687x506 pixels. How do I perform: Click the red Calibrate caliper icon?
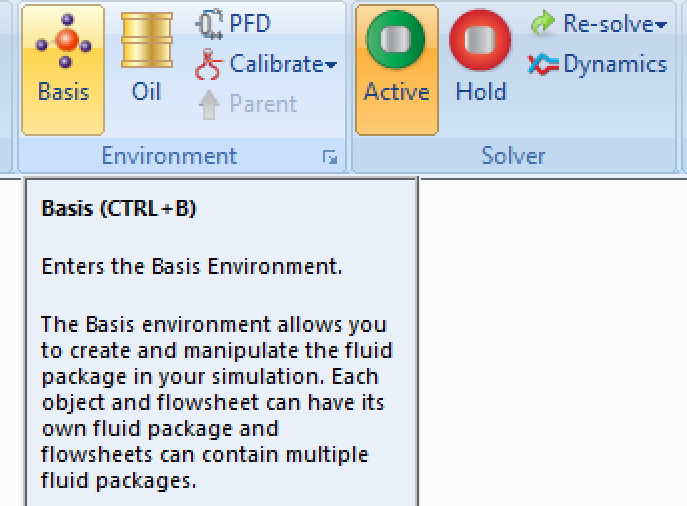pos(208,65)
